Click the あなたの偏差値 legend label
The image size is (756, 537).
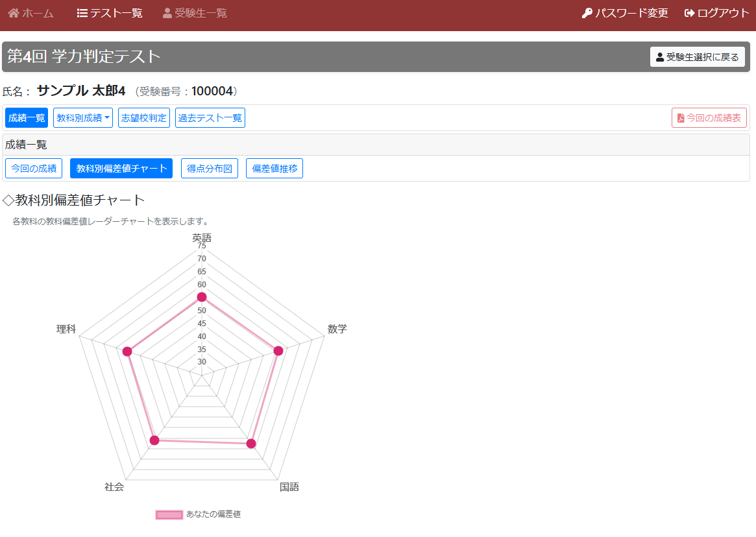point(213,514)
